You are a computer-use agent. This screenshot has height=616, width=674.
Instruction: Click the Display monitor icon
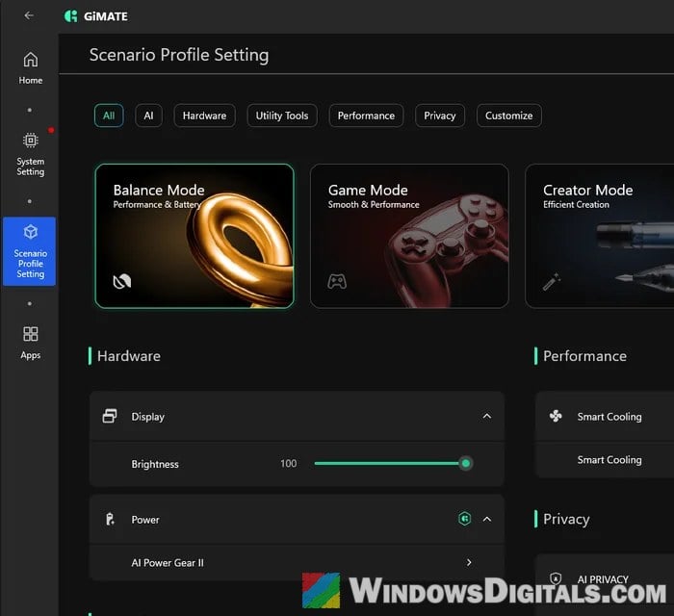pos(110,416)
